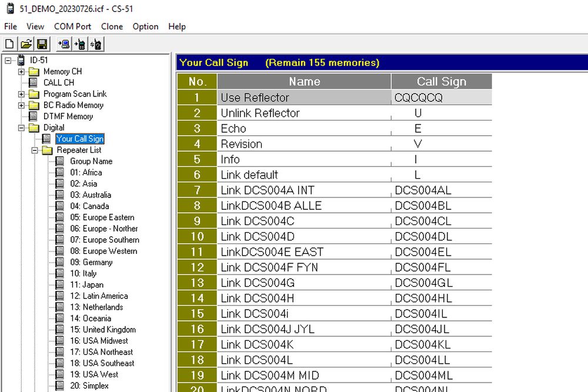Image resolution: width=588 pixels, height=392 pixels.
Task: Click the Link default name cell
Action: tap(304, 175)
